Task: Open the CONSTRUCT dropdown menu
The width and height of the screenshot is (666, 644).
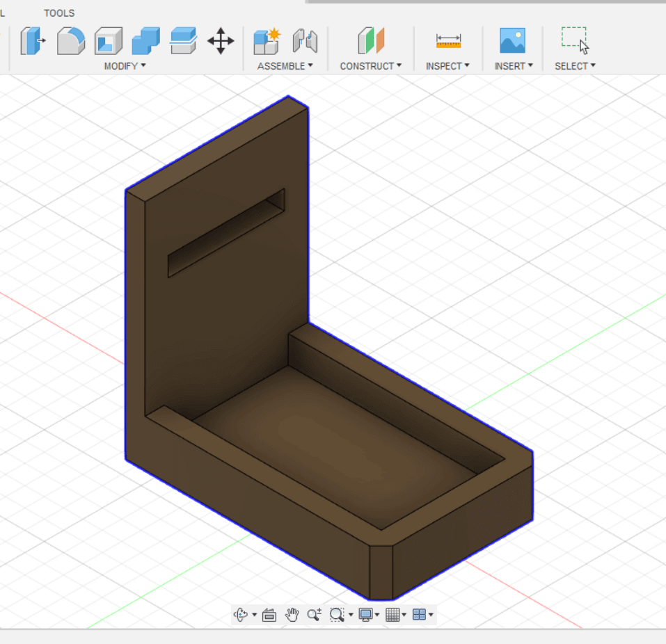Action: [x=370, y=66]
